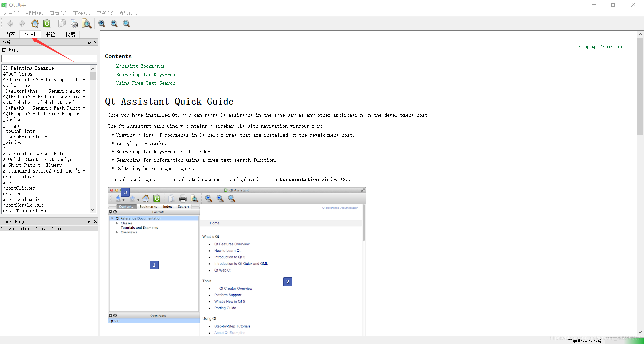644x344 pixels.
Task: Open Find in text magnifier icon
Action: (87, 23)
